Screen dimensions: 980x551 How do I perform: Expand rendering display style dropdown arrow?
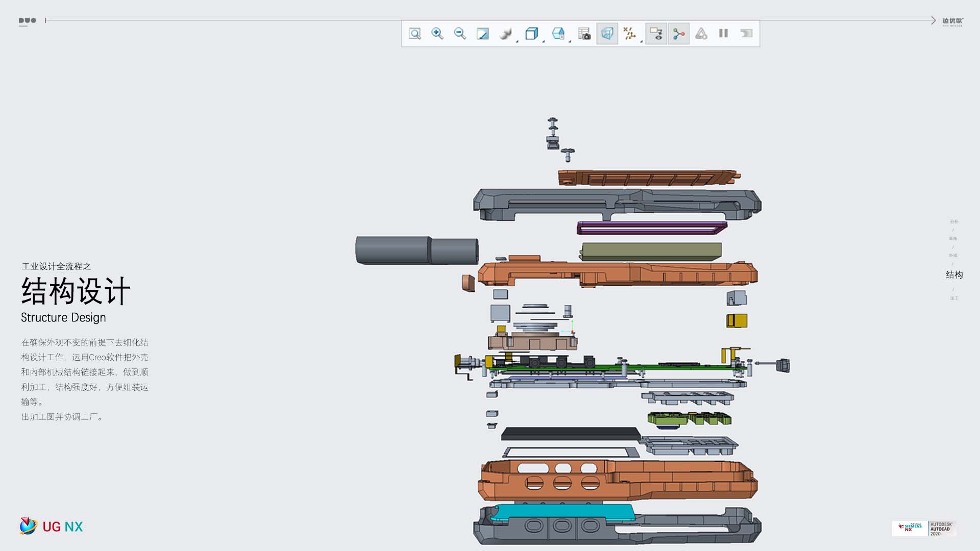point(517,40)
